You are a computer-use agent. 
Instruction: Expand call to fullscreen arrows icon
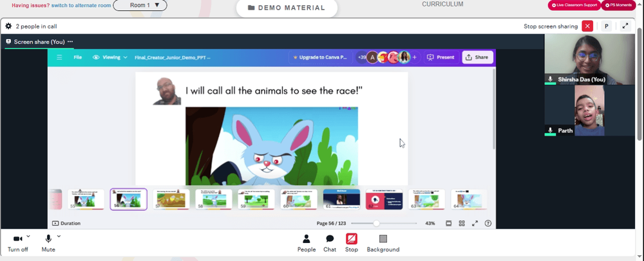tap(625, 26)
